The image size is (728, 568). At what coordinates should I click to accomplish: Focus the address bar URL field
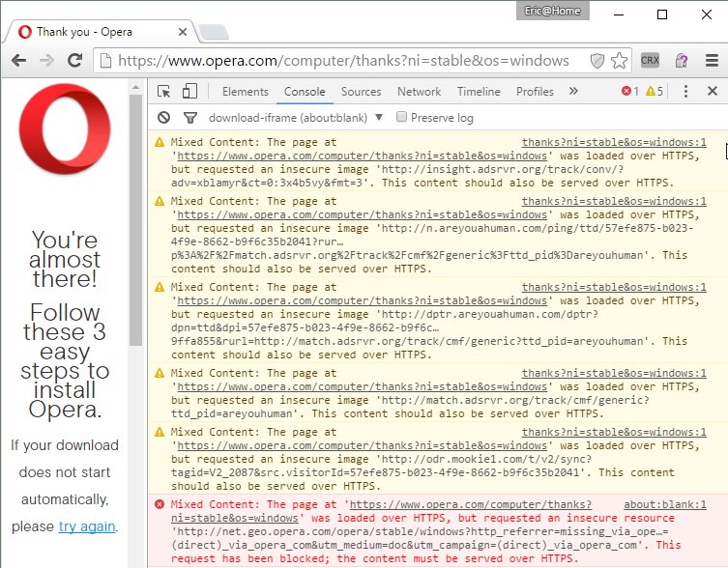pos(343,60)
